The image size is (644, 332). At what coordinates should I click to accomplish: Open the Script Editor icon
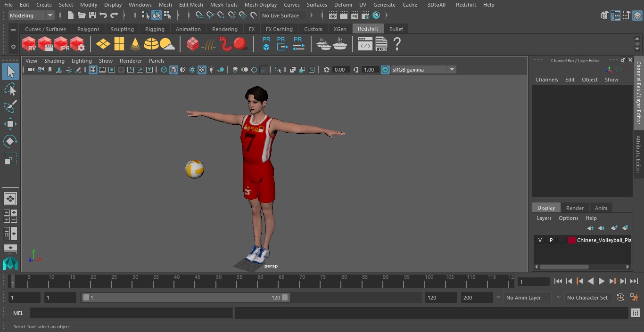pos(636,313)
